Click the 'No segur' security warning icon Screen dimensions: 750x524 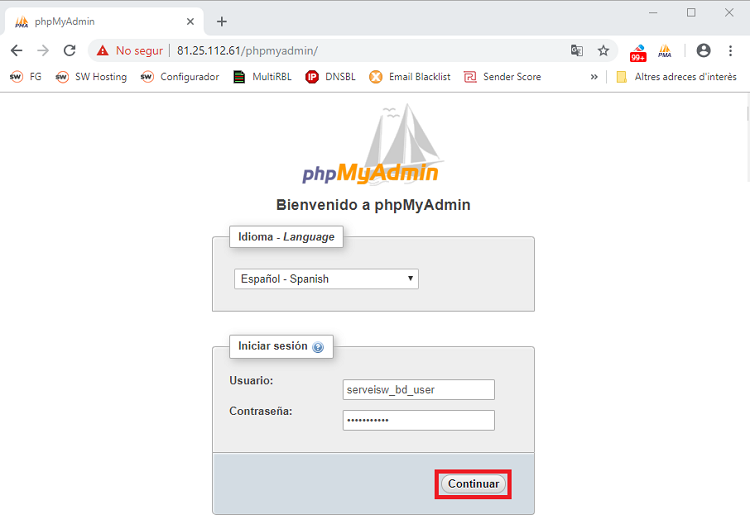(x=102, y=50)
